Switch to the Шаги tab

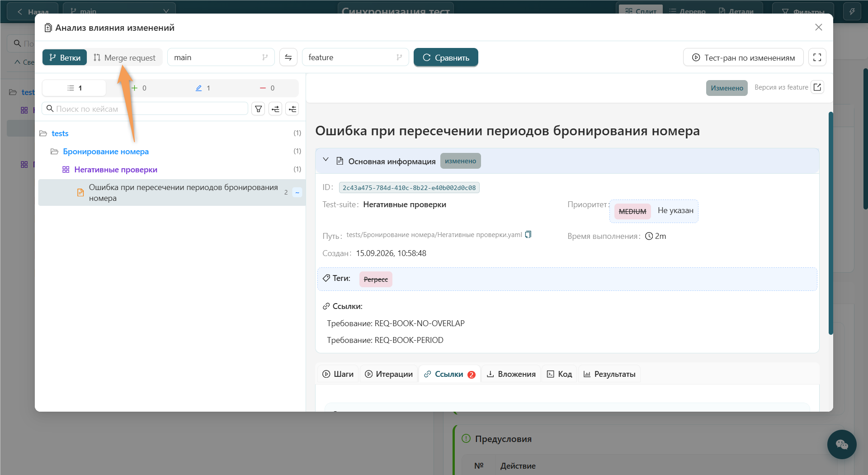click(338, 374)
